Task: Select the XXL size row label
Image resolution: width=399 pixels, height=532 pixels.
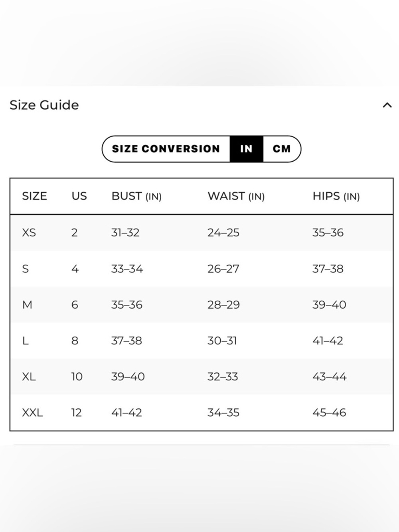Action: (x=32, y=413)
